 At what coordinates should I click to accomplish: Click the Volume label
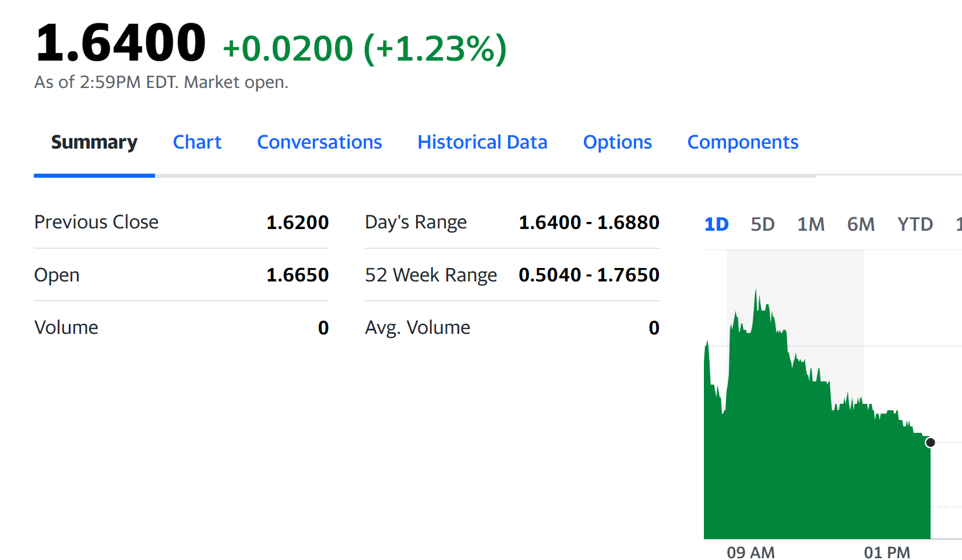pyautogui.click(x=66, y=327)
